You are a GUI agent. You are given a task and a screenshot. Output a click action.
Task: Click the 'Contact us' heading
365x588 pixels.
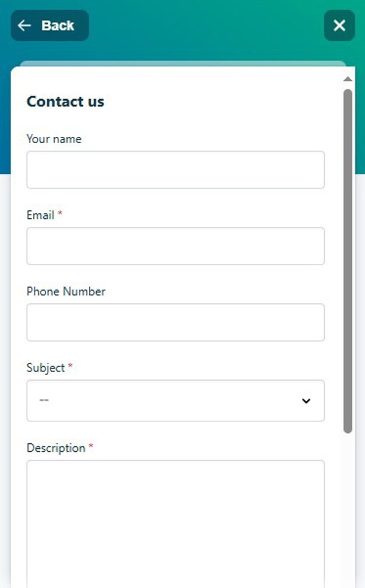point(66,102)
